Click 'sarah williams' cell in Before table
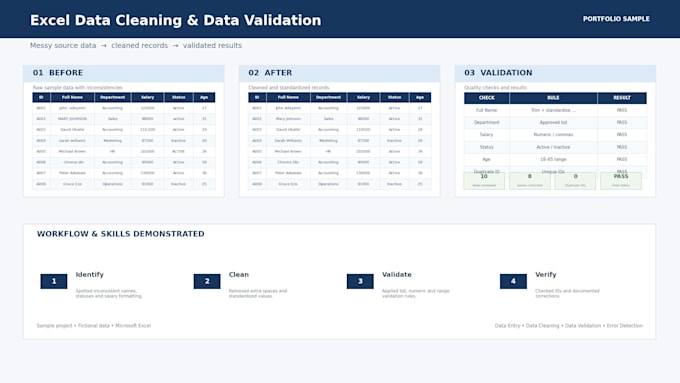 [72, 141]
